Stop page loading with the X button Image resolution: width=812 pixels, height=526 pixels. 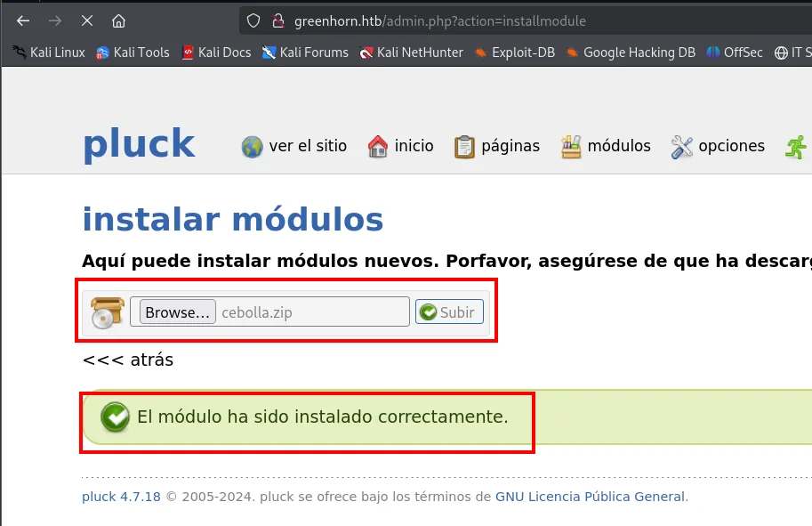(87, 20)
